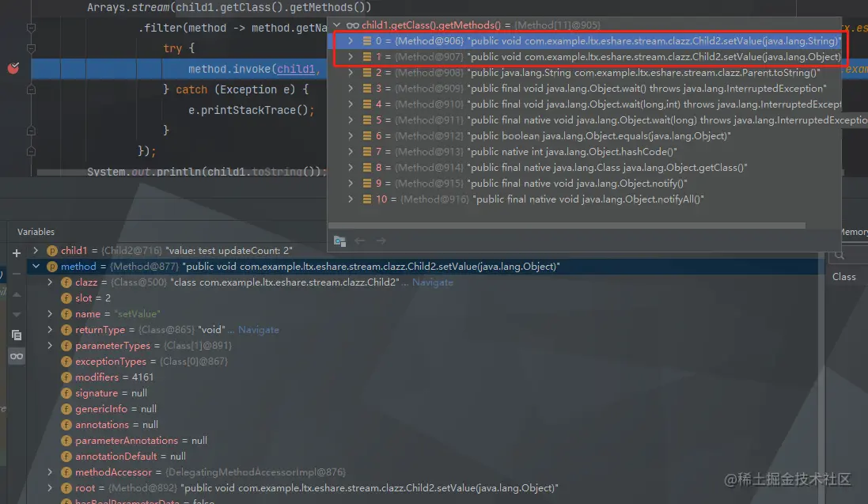The image size is (868, 504).
Task: Click the array icon of element 7 hashCode()
Action: (367, 151)
